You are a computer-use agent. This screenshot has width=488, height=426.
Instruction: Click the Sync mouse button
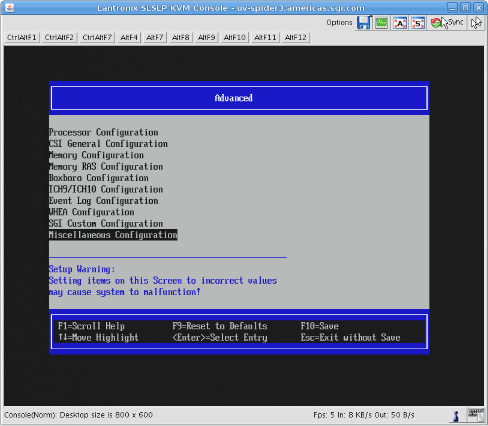[x=447, y=23]
